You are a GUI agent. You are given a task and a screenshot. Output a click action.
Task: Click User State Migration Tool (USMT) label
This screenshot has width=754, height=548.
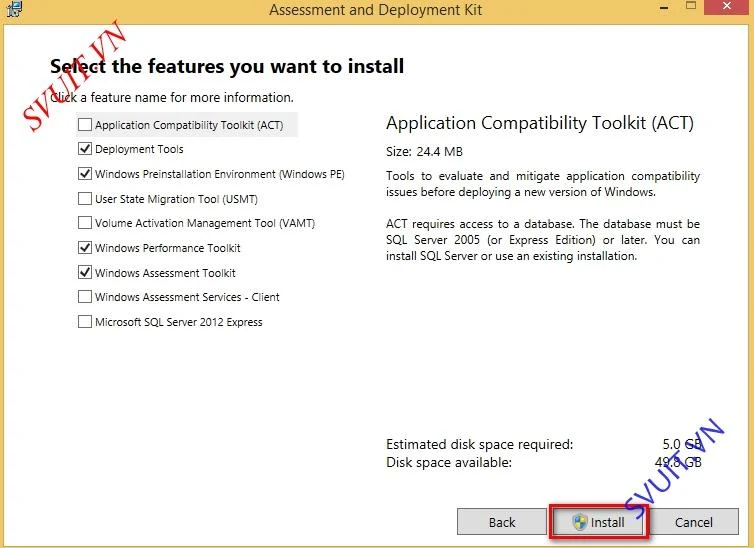pyautogui.click(x=176, y=199)
